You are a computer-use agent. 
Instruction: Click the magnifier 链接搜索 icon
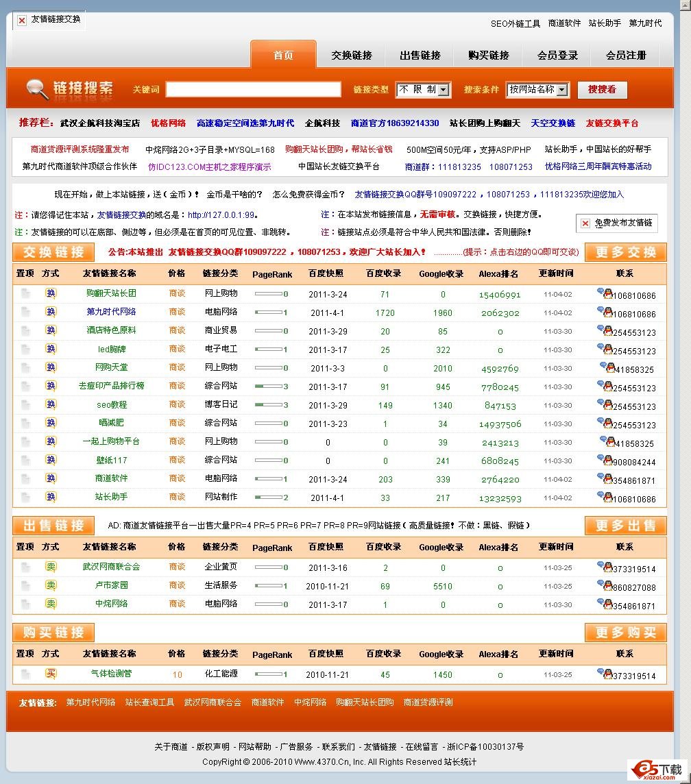coord(37,89)
